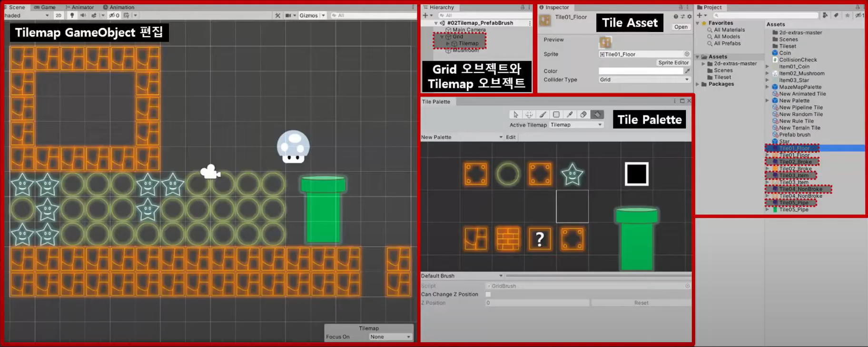Open the Default Brush dropdown
The image size is (868, 347).
coord(462,276)
